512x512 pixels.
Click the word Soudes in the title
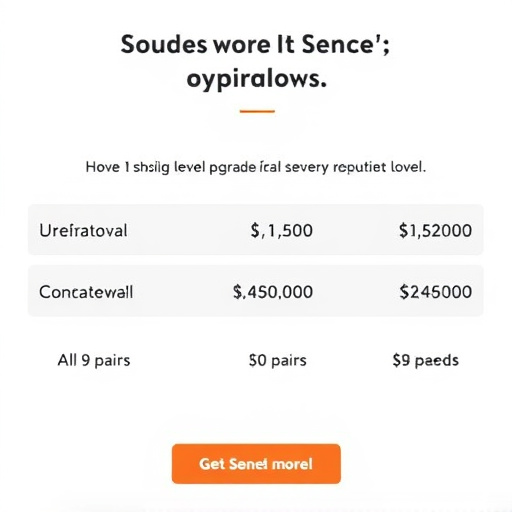point(164,45)
